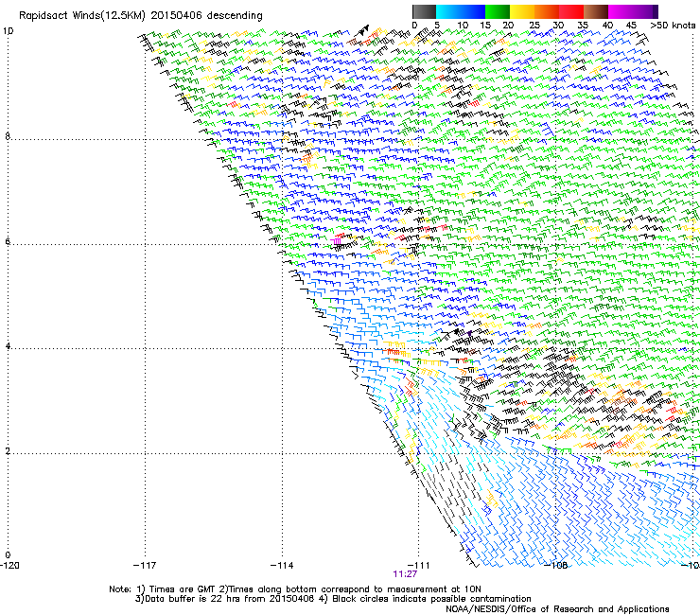Click the latitude 10 axis label
Image resolution: width=700 pixels, height=615 pixels.
8,31
